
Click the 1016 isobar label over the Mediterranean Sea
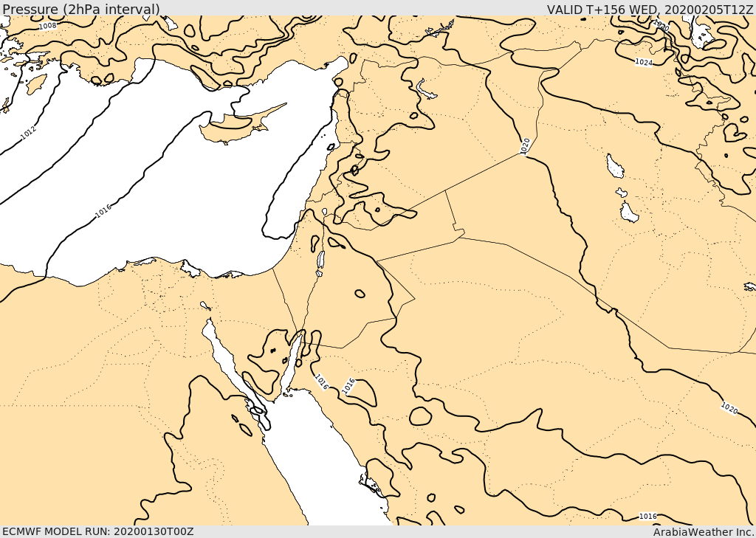tap(103, 210)
